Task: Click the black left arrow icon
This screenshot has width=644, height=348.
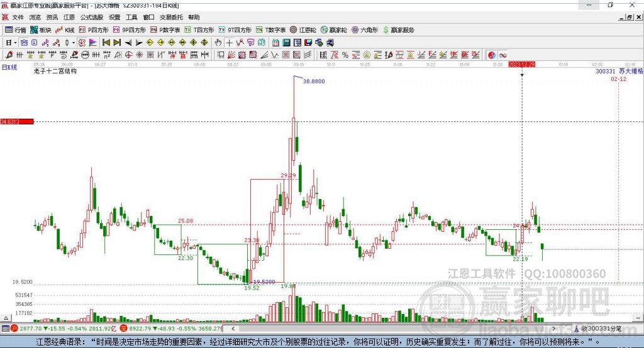Action: click(128, 42)
